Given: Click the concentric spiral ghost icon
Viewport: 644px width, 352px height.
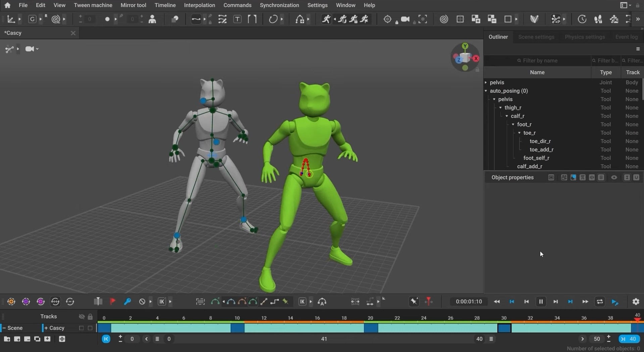Looking at the screenshot, I should [x=444, y=19].
